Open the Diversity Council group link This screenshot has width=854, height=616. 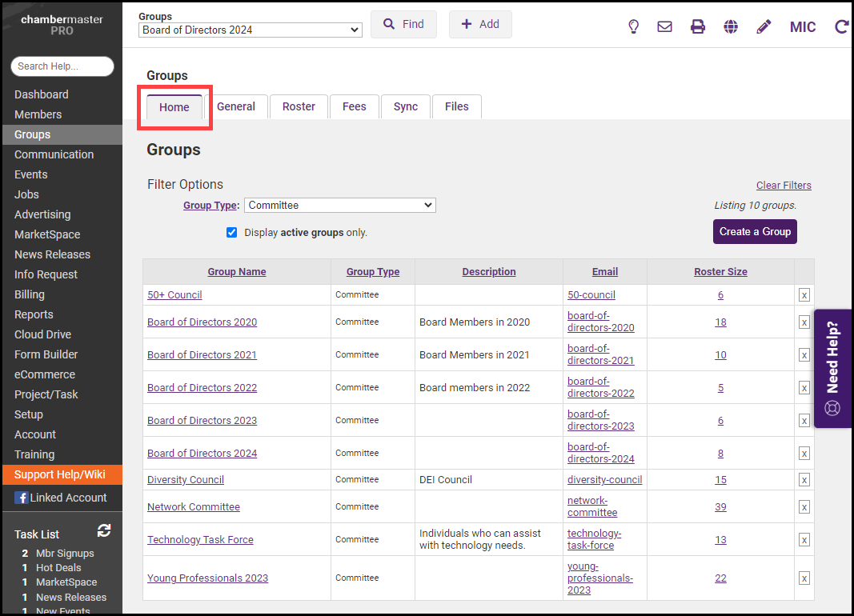[x=186, y=480]
